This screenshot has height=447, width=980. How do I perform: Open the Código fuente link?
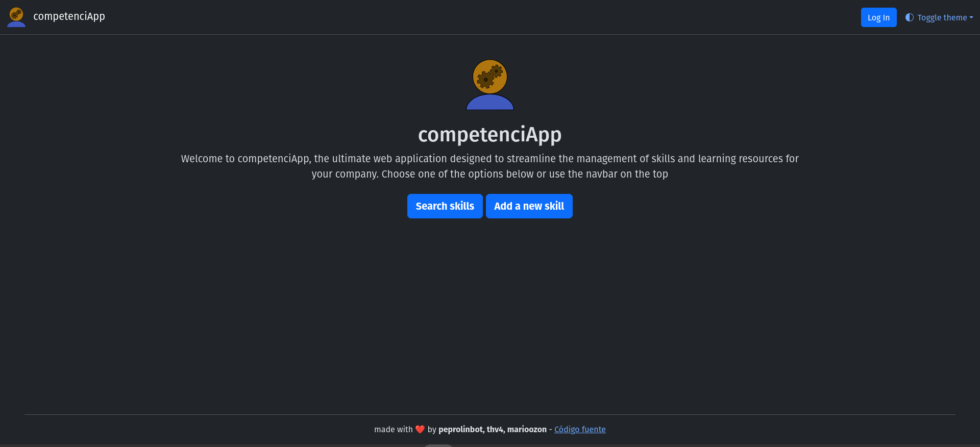point(580,430)
